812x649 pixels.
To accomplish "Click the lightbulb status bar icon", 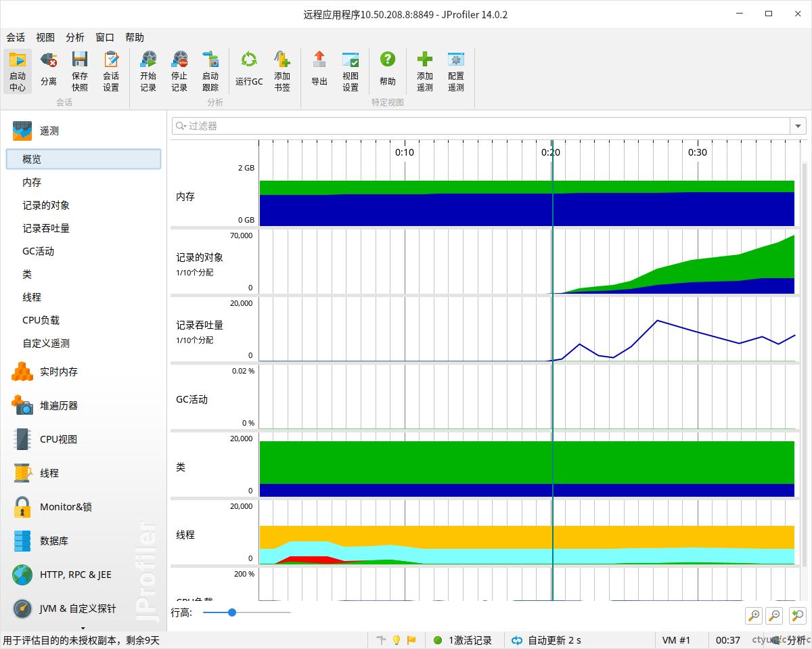I will [x=397, y=640].
